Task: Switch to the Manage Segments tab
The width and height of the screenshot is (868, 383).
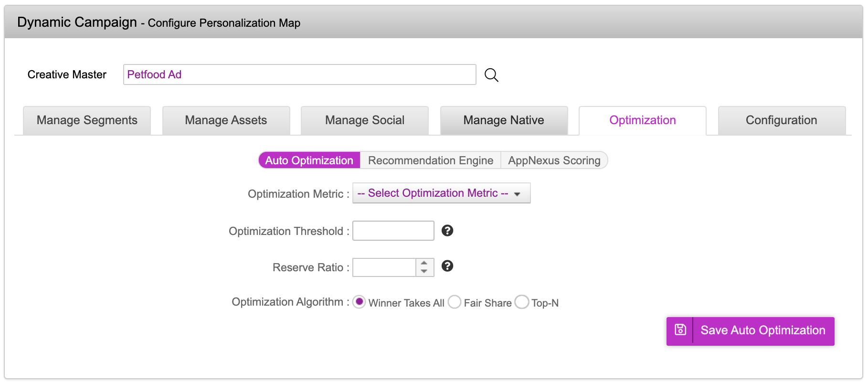Action: click(87, 120)
